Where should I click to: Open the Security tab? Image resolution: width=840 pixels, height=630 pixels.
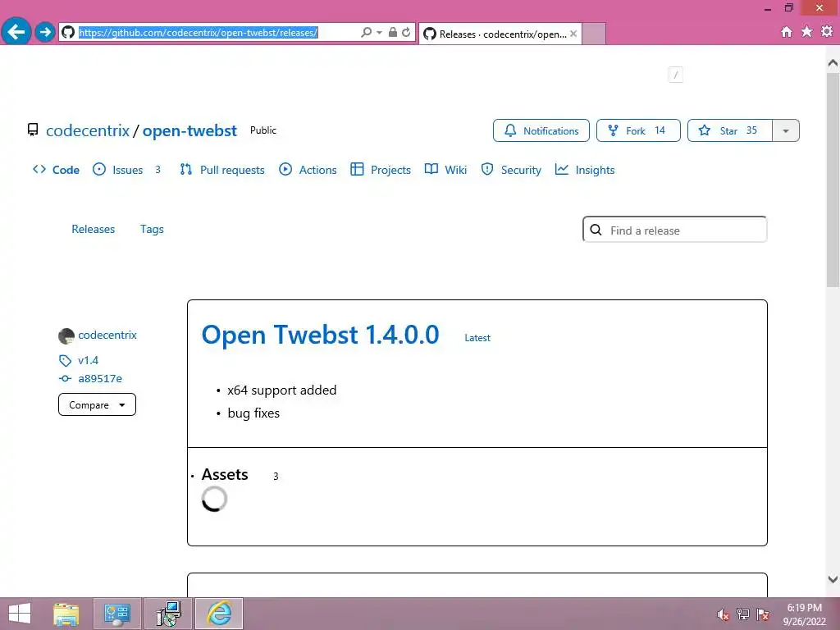[x=511, y=170]
